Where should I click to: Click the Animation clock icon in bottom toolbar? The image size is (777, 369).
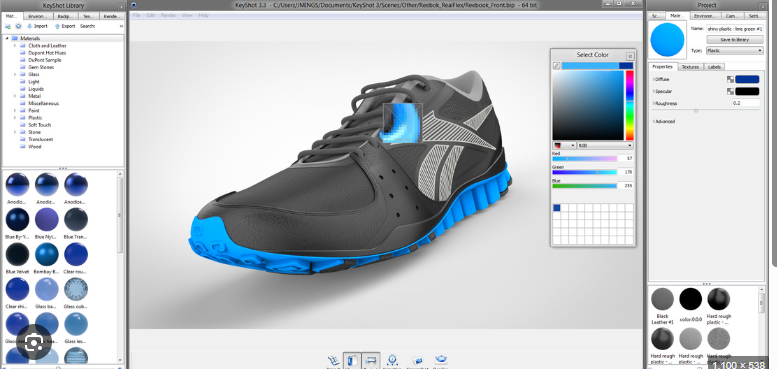[392, 360]
